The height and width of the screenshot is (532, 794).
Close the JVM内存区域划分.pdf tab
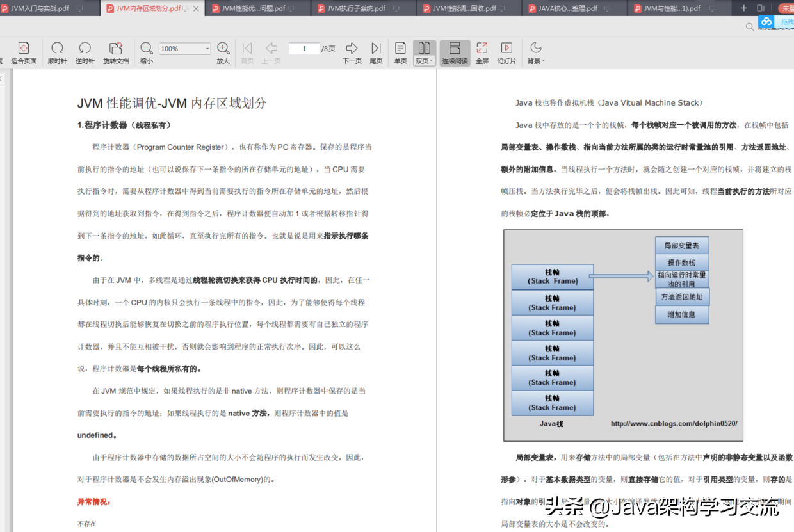coord(196,8)
